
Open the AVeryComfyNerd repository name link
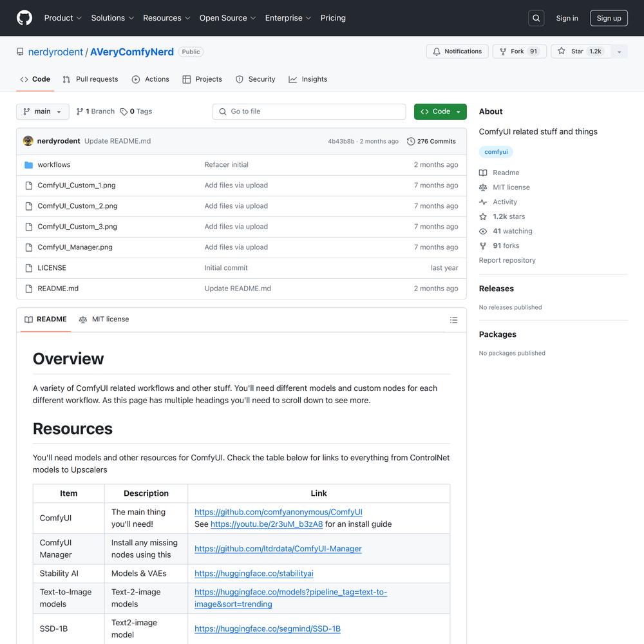132,52
